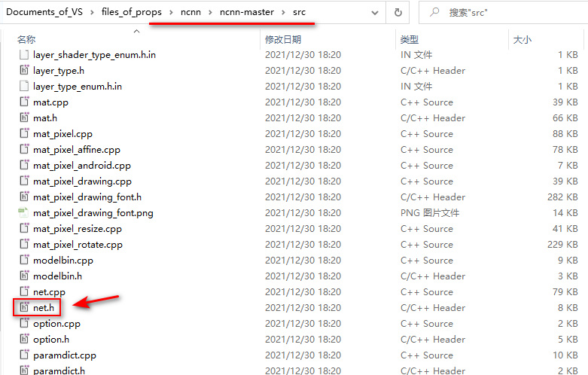Select the file modelbin.h
The width and height of the screenshot is (588, 375).
tap(57, 276)
